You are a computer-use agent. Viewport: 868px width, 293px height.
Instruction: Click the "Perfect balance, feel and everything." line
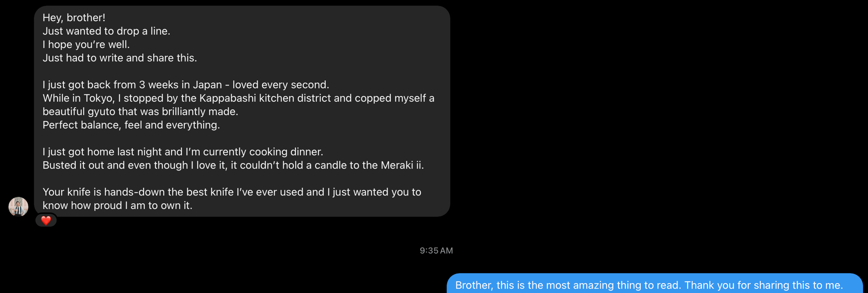point(131,125)
